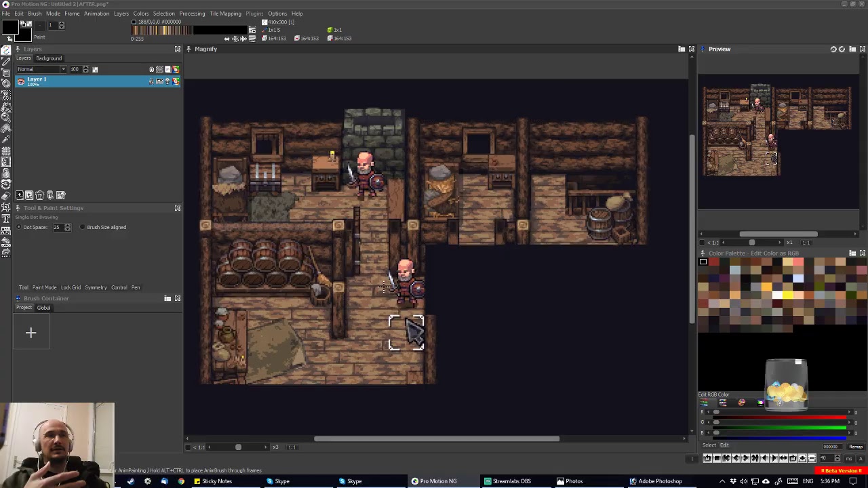Image resolution: width=868 pixels, height=488 pixels.
Task: Add new brush with plus tile
Action: 31,333
